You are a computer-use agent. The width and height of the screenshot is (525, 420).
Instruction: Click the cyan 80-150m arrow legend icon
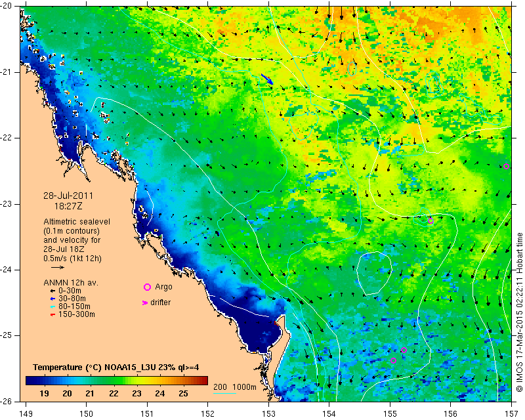click(x=52, y=306)
